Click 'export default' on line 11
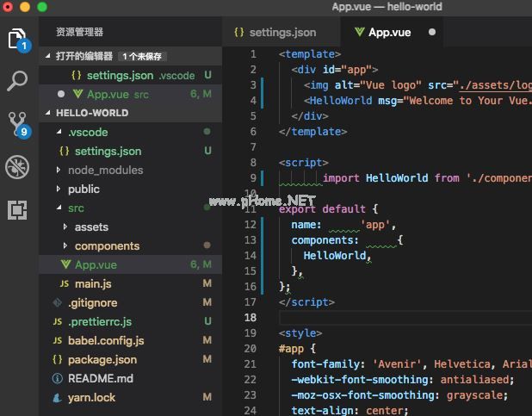 click(322, 209)
